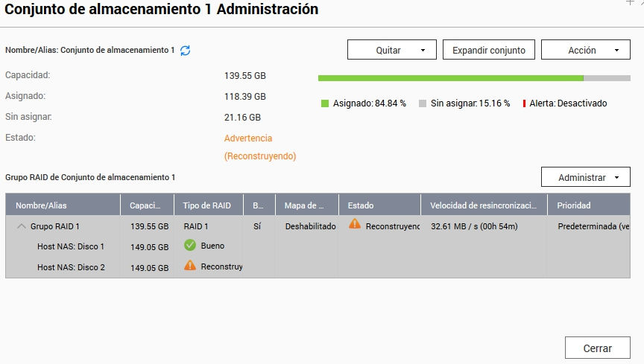Image resolution: width=644 pixels, height=364 pixels.
Task: Open the Quitar dropdown menu
Action: point(392,50)
